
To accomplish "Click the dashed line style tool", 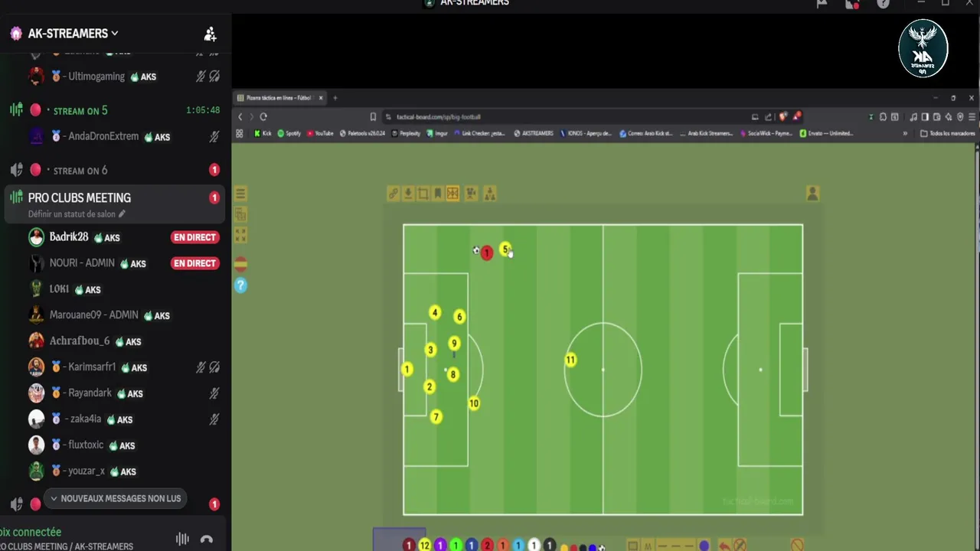I will point(677,546).
